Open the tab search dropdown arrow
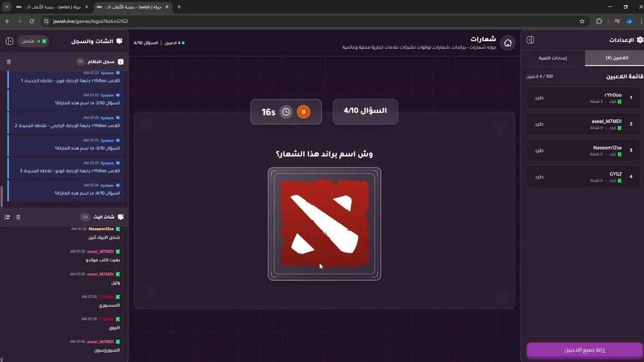 7,7
